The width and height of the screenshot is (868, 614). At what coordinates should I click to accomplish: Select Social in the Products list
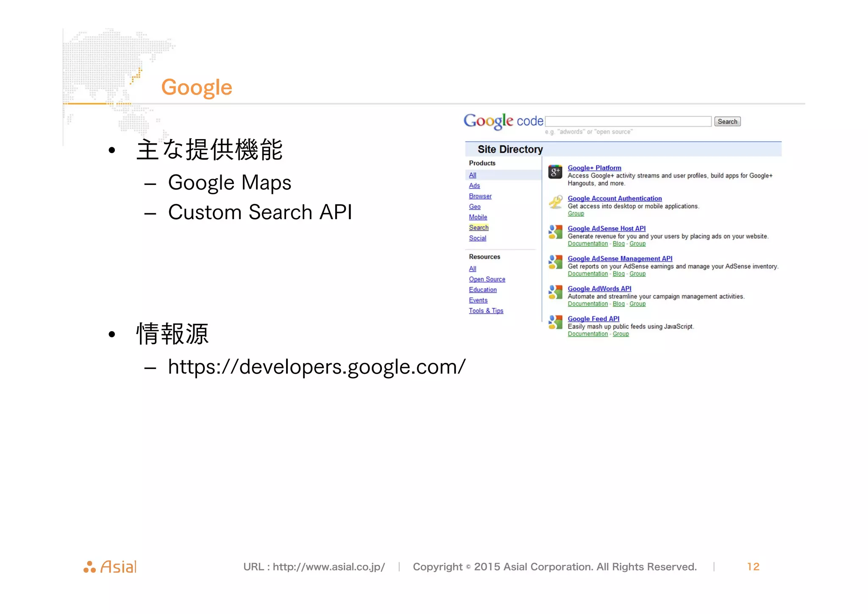(478, 238)
